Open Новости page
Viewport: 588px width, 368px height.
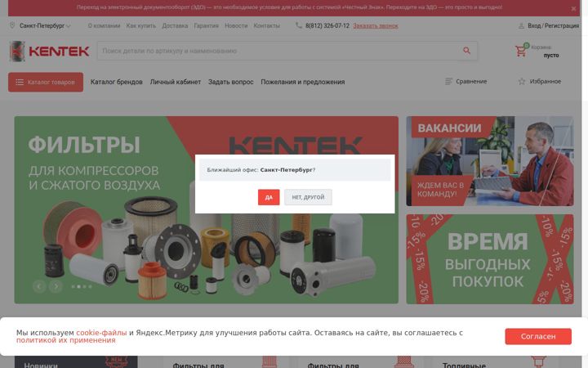pos(236,26)
